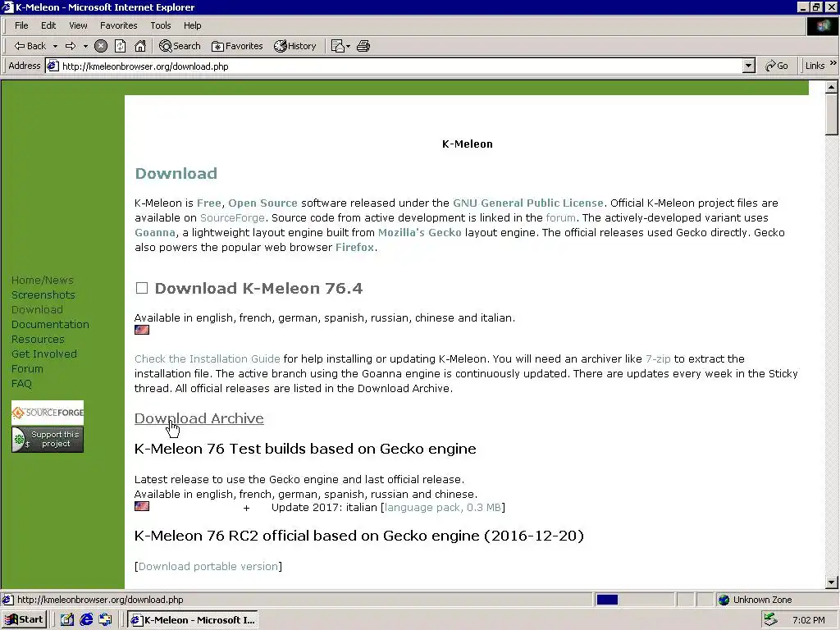Click the Edit page toolbar icon
Screen dimensions: 840x630
click(x=337, y=46)
